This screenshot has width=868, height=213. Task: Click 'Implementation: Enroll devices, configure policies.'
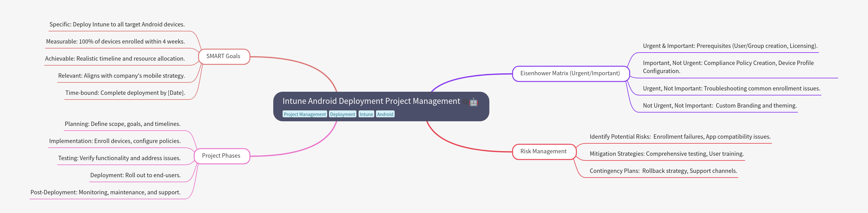tap(115, 141)
